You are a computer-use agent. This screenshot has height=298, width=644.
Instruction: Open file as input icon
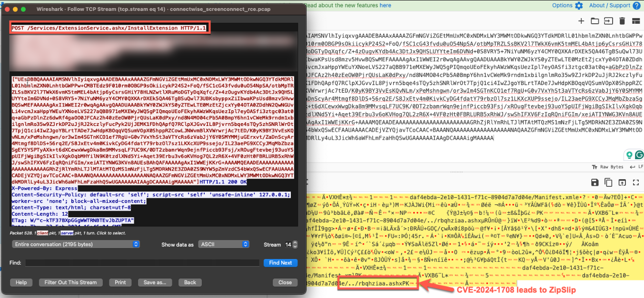(608, 21)
